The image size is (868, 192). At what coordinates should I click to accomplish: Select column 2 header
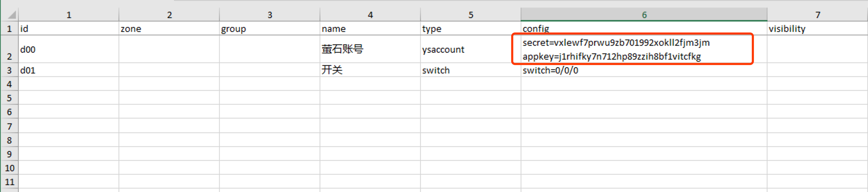(169, 15)
